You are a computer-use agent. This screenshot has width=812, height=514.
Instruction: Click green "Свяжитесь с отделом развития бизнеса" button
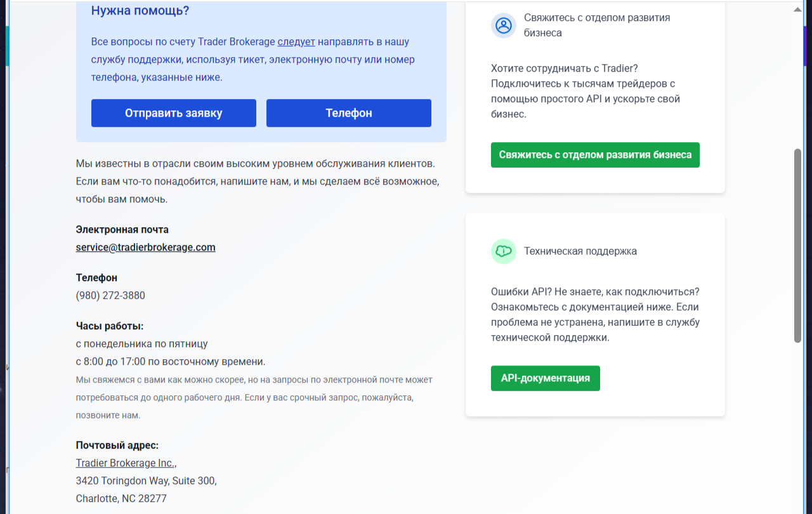coord(595,155)
